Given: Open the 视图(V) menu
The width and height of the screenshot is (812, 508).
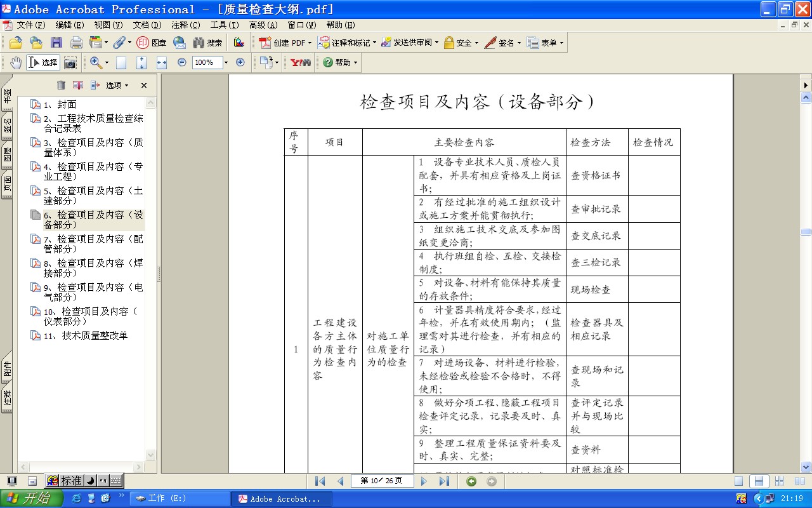Looking at the screenshot, I should coord(108,25).
